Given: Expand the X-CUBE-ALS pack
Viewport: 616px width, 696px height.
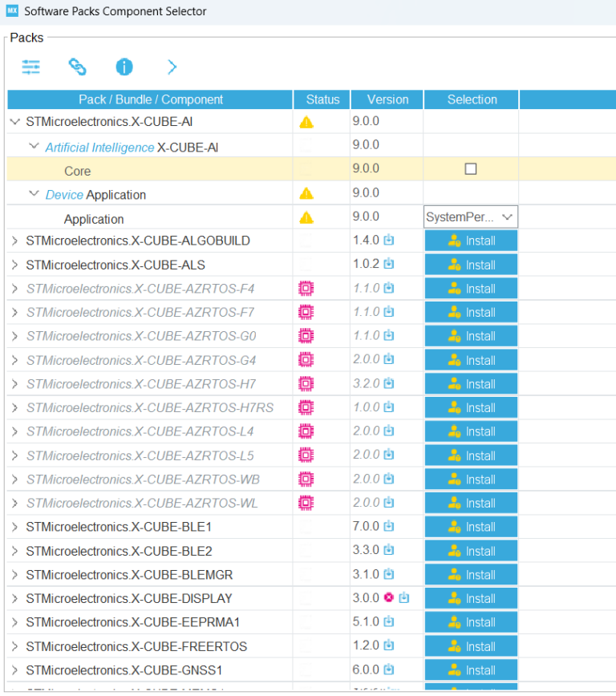Looking at the screenshot, I should click(x=14, y=265).
